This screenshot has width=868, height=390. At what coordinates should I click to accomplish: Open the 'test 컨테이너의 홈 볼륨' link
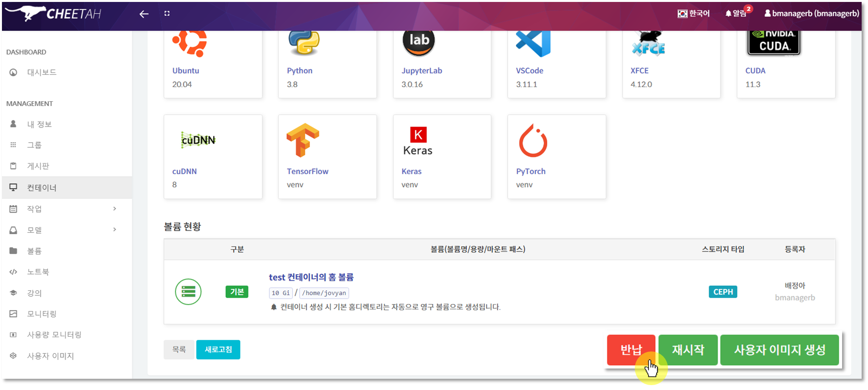point(311,277)
